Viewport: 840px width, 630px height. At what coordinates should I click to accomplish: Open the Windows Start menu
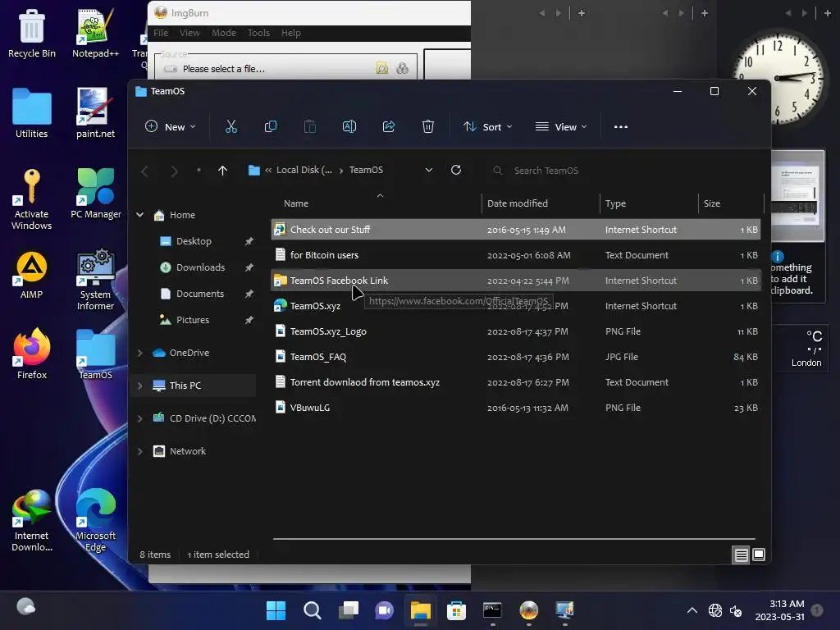[276, 610]
